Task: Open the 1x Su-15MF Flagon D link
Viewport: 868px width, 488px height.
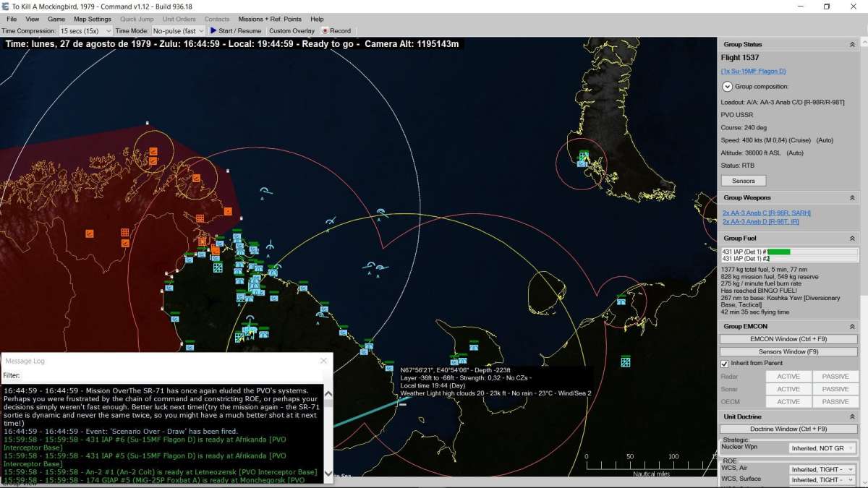Action: (753, 71)
